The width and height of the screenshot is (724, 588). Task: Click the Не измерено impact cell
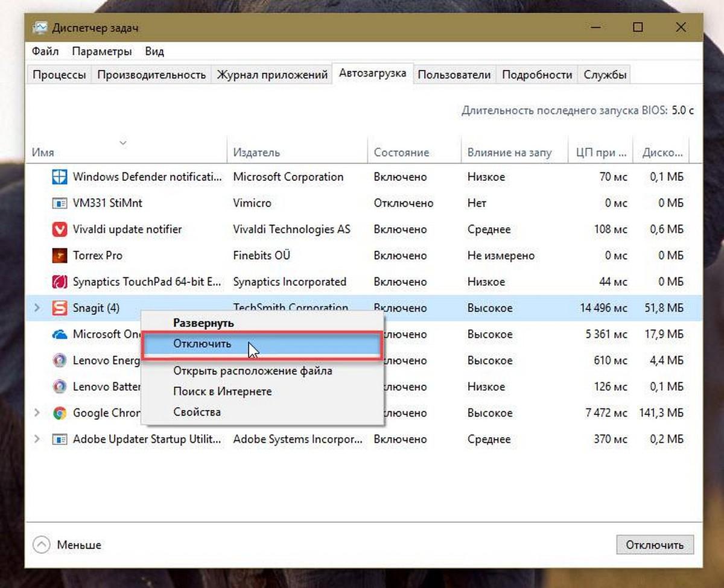tap(501, 256)
